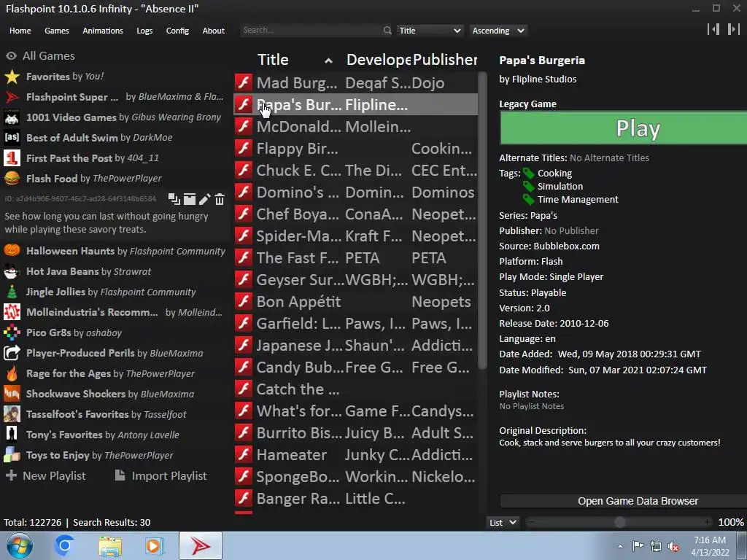The width and height of the screenshot is (747, 560).
Task: Select the Hameater game row
Action: click(x=355, y=455)
